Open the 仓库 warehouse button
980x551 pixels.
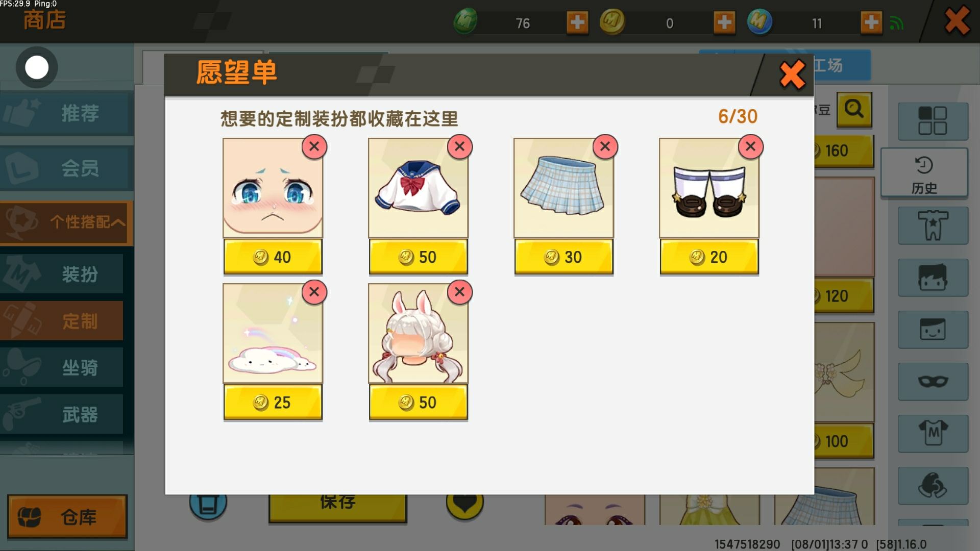coord(67,516)
